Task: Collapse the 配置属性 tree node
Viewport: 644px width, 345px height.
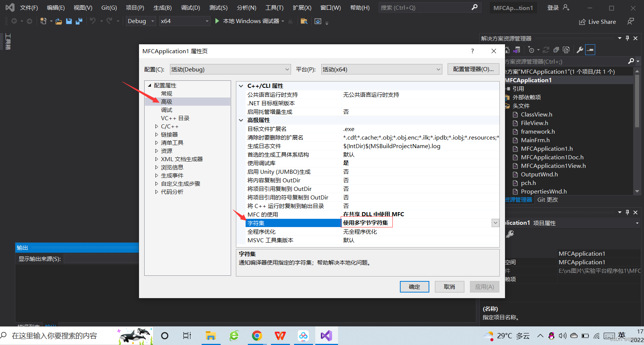Action: (149, 86)
